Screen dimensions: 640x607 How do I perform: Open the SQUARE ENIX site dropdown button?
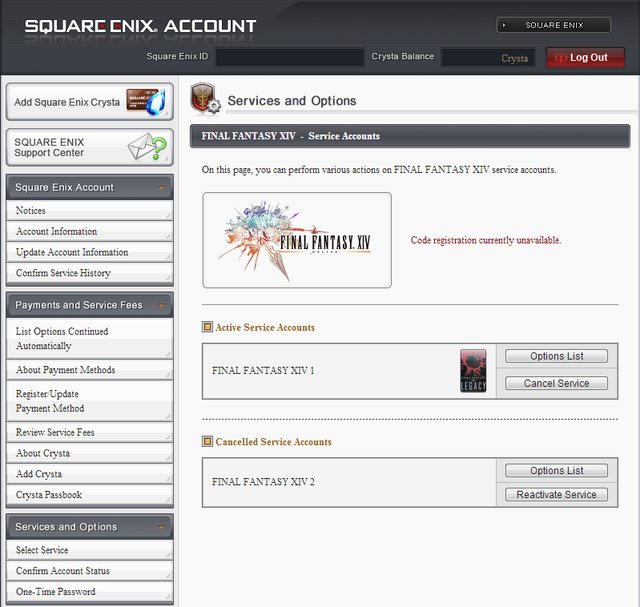click(553, 25)
